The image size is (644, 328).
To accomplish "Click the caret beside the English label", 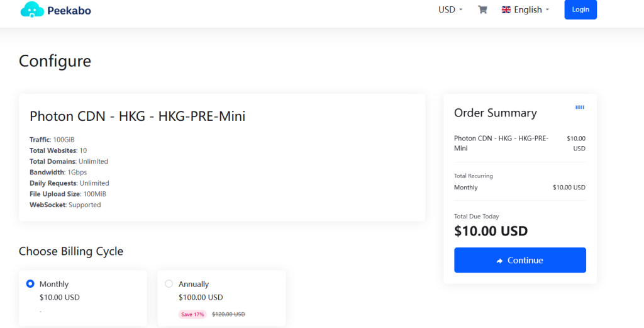I will click(547, 10).
